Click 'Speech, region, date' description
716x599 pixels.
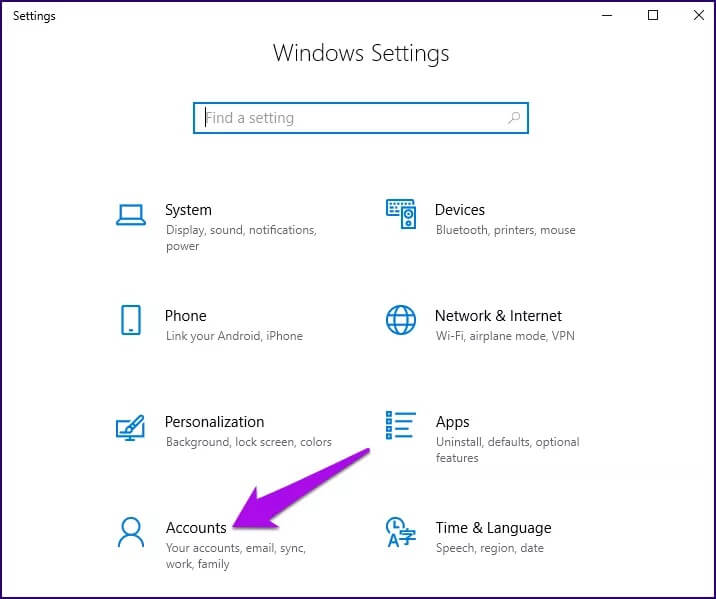[x=490, y=548]
